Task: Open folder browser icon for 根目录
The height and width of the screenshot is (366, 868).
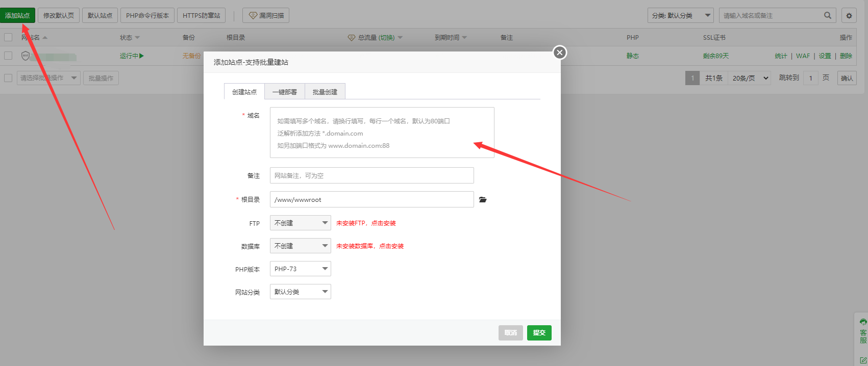Action: click(483, 200)
